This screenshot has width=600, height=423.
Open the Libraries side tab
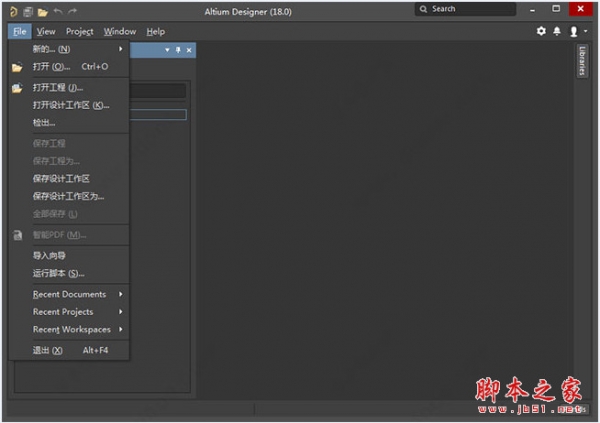click(x=582, y=60)
